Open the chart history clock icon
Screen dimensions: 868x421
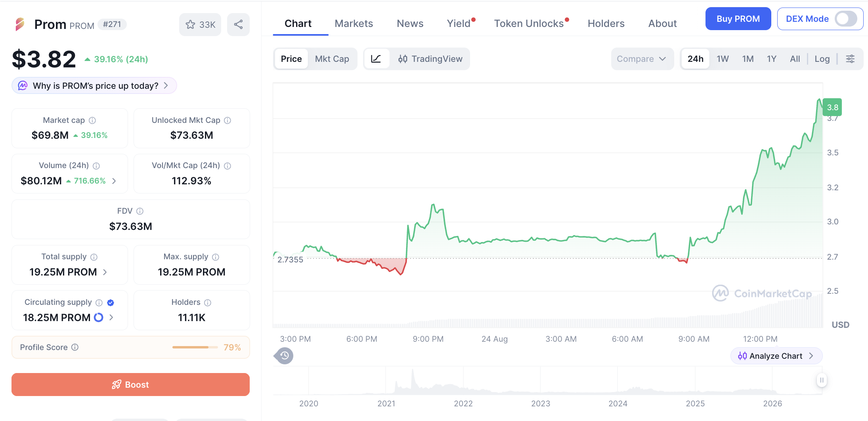pyautogui.click(x=285, y=356)
